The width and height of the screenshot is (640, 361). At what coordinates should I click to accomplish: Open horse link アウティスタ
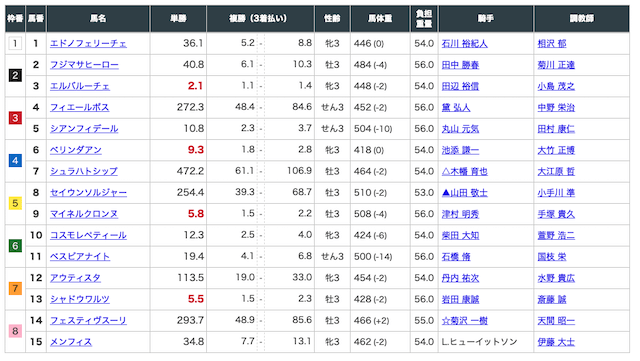pyautogui.click(x=75, y=278)
